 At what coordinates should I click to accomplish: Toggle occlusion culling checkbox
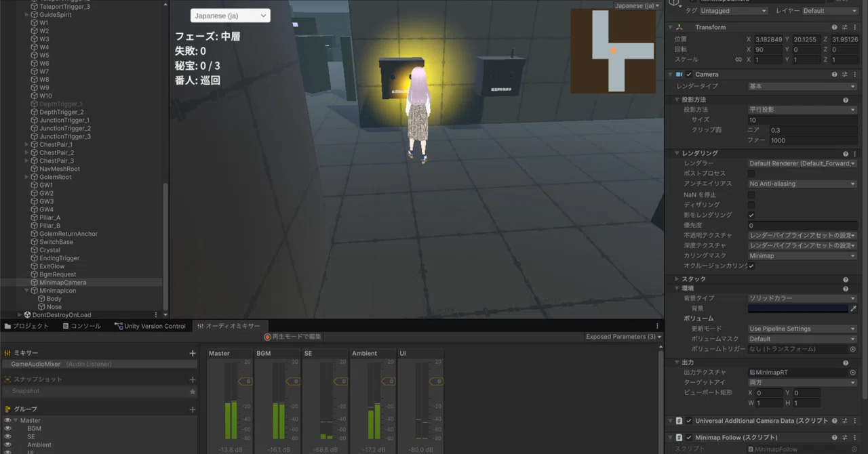(751, 266)
